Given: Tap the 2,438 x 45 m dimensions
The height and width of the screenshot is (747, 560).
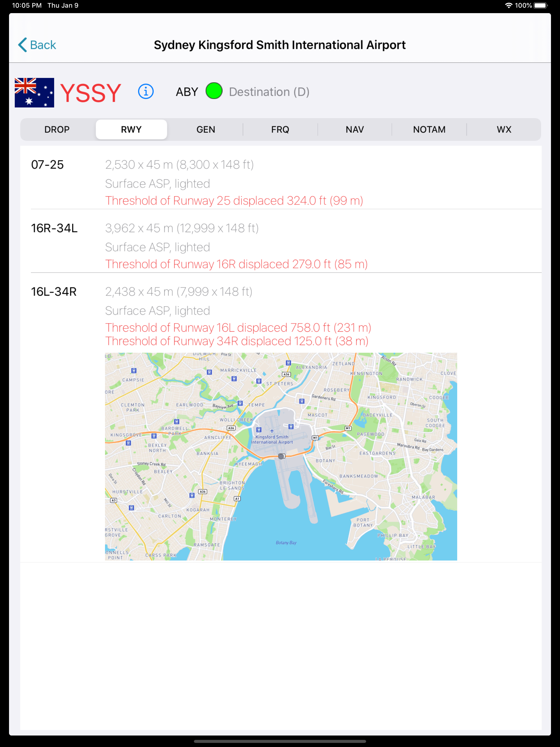Looking at the screenshot, I should coord(179,292).
